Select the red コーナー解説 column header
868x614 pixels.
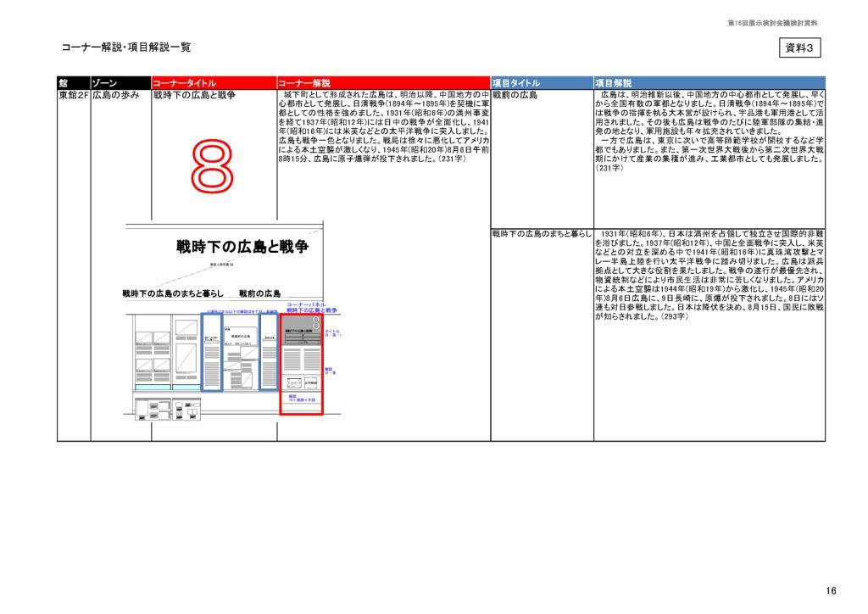point(384,83)
